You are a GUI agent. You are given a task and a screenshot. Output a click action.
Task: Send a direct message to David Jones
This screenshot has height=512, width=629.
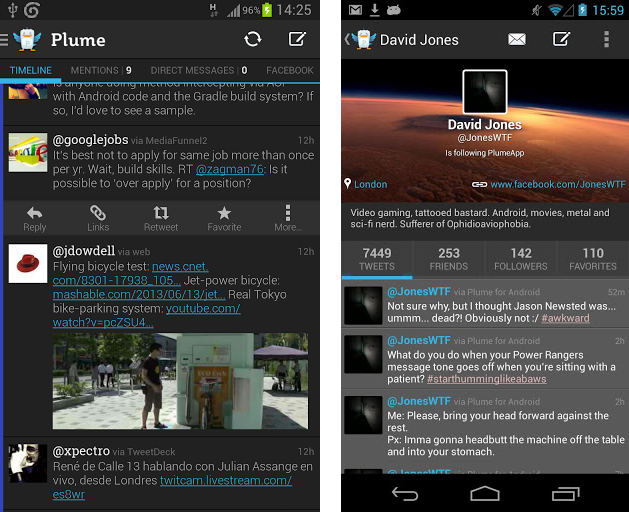517,39
